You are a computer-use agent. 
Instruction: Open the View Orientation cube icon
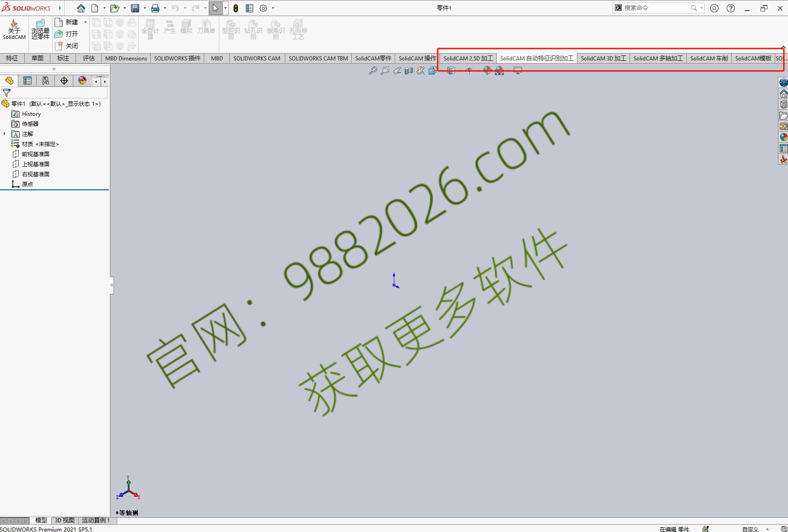(x=433, y=71)
